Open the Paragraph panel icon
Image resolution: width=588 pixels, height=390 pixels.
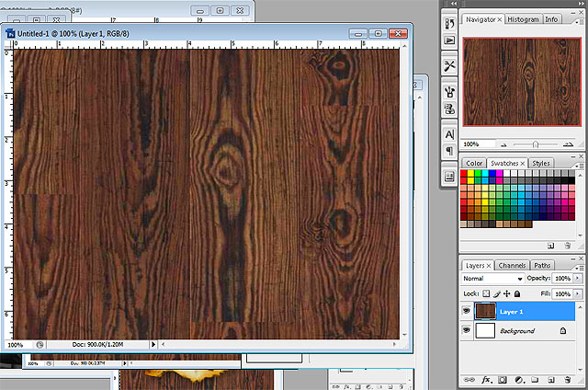pos(450,151)
